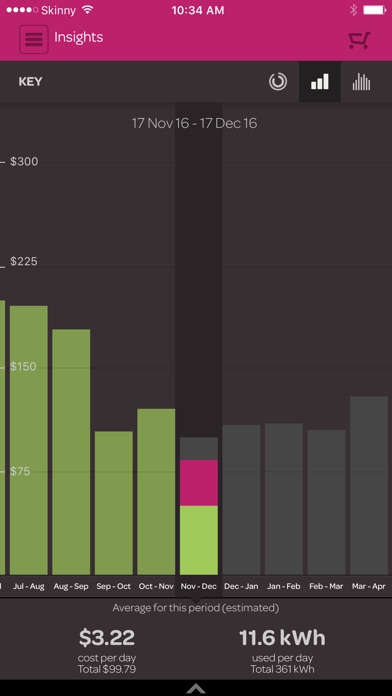Select the Aug - Sep bar
Screen dimensions: 392x696
pyautogui.click(x=71, y=452)
